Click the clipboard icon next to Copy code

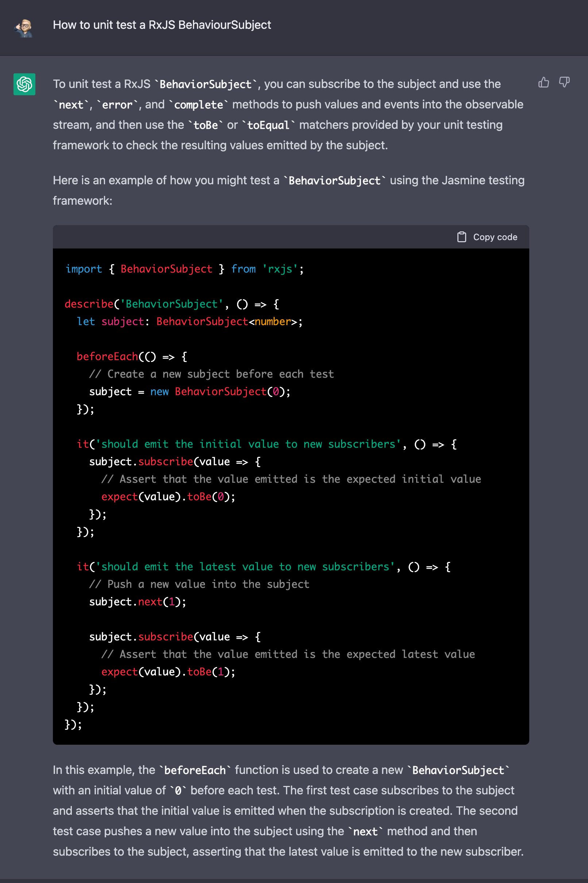461,237
